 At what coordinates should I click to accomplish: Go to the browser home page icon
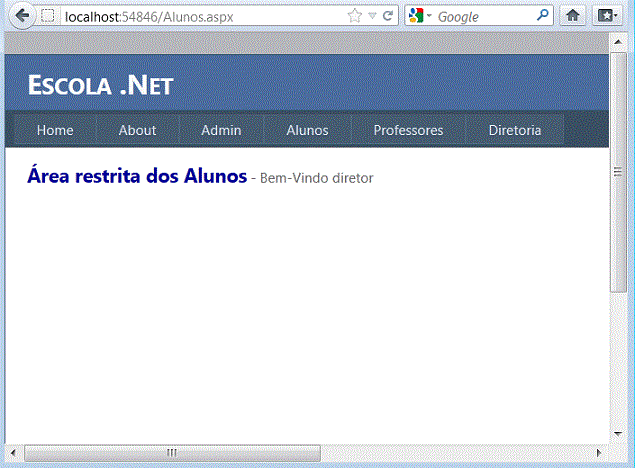coord(572,16)
